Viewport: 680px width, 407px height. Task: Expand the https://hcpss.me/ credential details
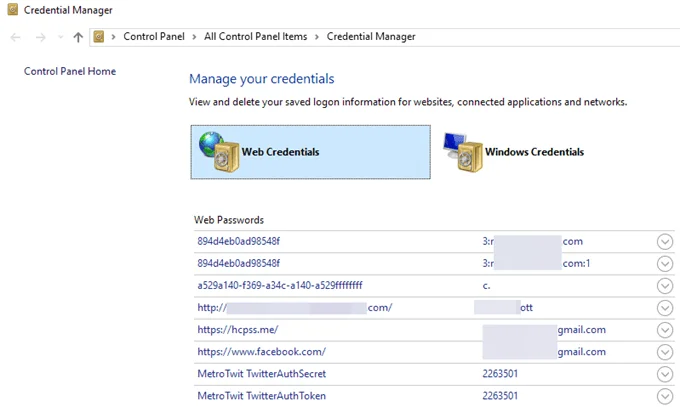point(665,330)
